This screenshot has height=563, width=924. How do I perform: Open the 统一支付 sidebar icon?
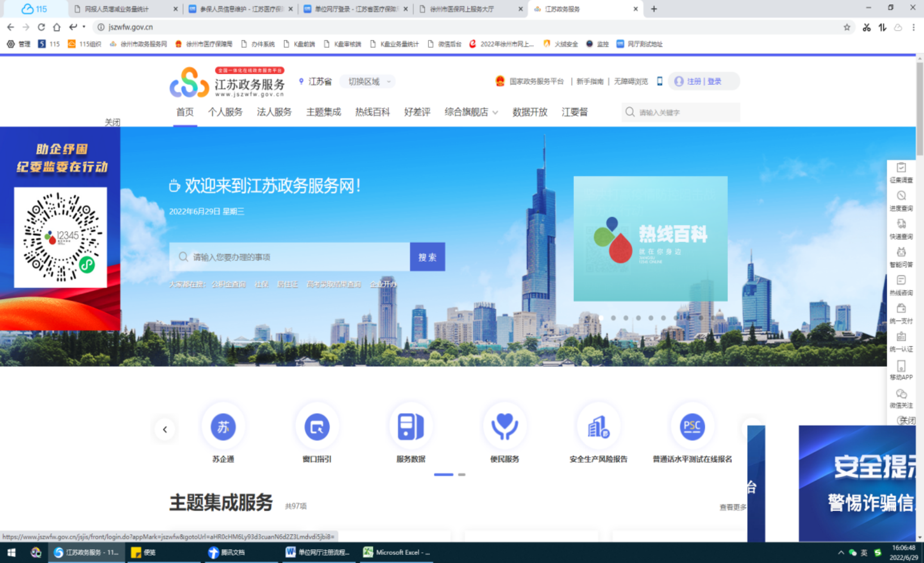point(901,308)
